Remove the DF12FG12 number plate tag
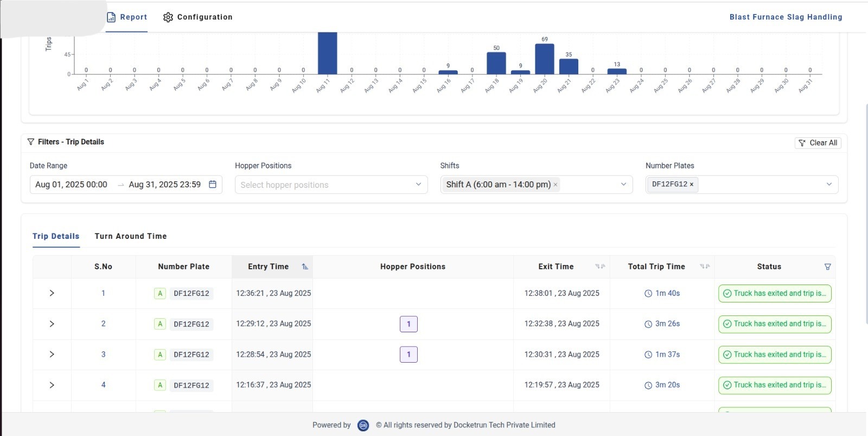 tap(692, 185)
